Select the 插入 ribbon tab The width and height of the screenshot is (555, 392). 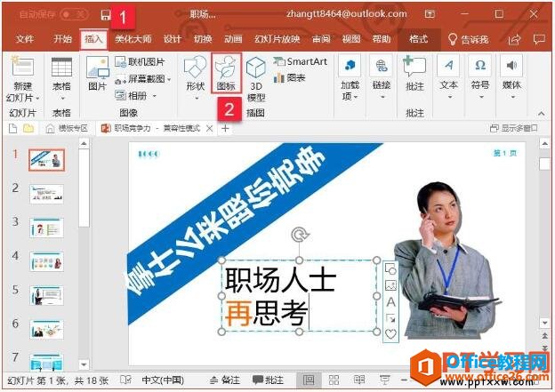[x=93, y=38]
